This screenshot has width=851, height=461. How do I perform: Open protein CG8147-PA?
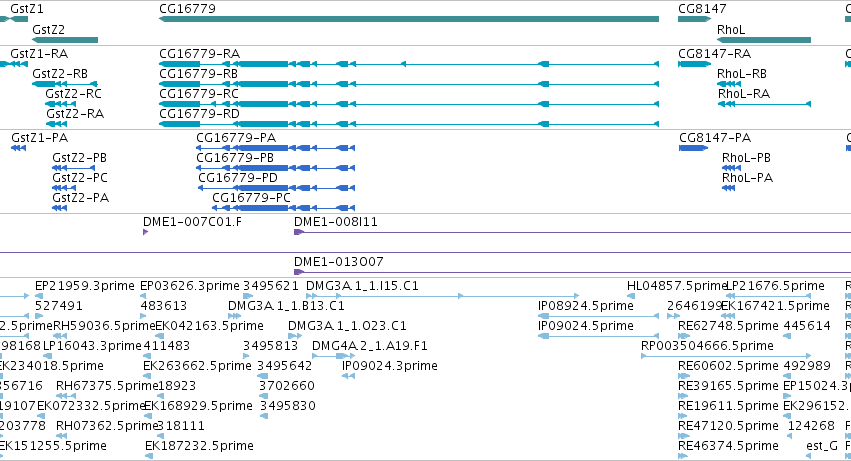click(x=715, y=138)
